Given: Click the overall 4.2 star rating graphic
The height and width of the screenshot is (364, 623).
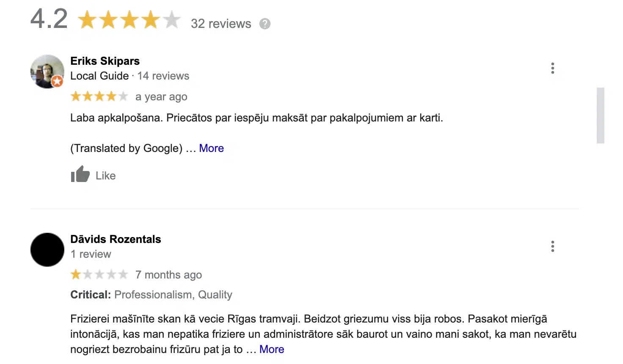Looking at the screenshot, I should click(130, 20).
